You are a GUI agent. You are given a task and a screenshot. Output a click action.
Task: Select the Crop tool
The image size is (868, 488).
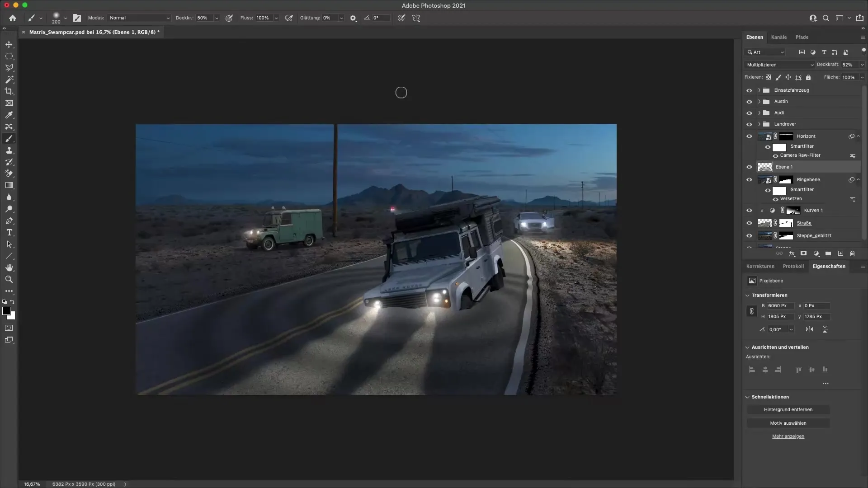point(9,91)
